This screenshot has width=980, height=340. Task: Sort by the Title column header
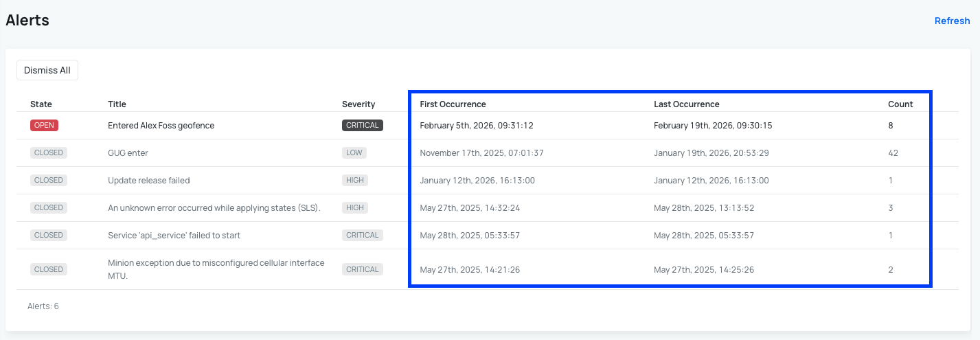point(117,104)
